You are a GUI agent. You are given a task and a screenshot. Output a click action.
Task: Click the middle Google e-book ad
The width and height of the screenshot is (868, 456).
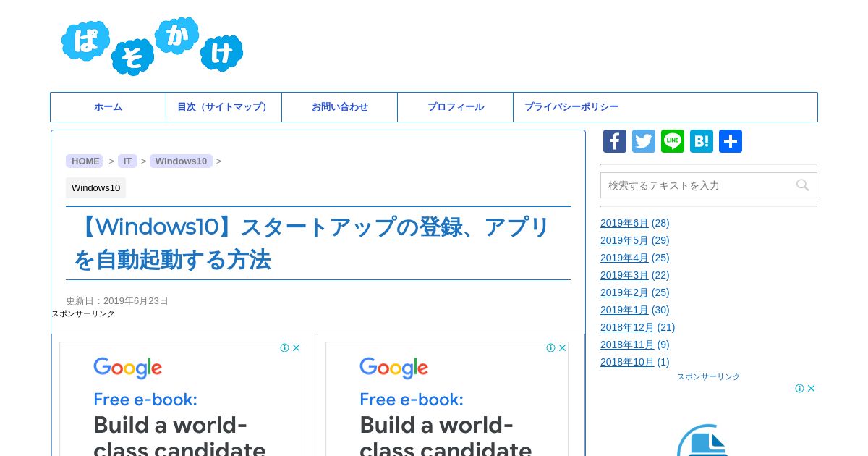point(447,399)
